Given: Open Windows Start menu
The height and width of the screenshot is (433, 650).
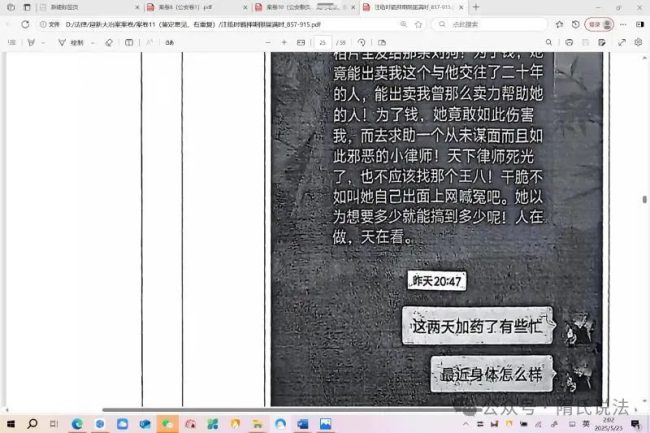Looking at the screenshot, I should (x=12, y=424).
